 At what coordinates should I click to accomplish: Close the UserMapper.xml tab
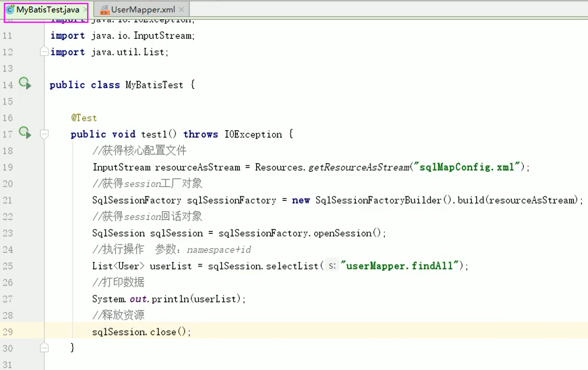click(x=182, y=9)
